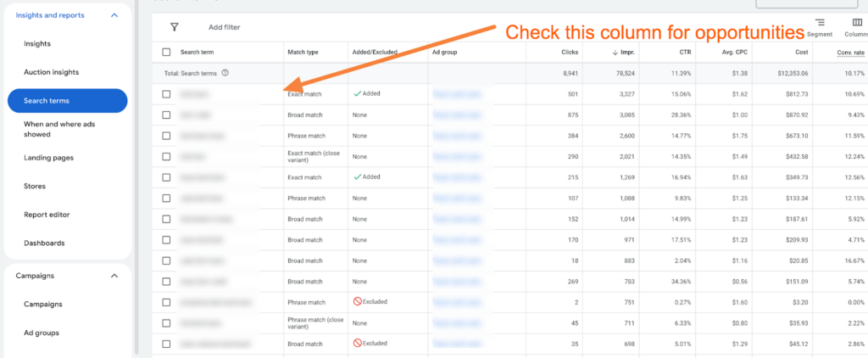868x358 pixels.
Task: Collapse the Insights and reports section
Action: pyautogui.click(x=114, y=15)
